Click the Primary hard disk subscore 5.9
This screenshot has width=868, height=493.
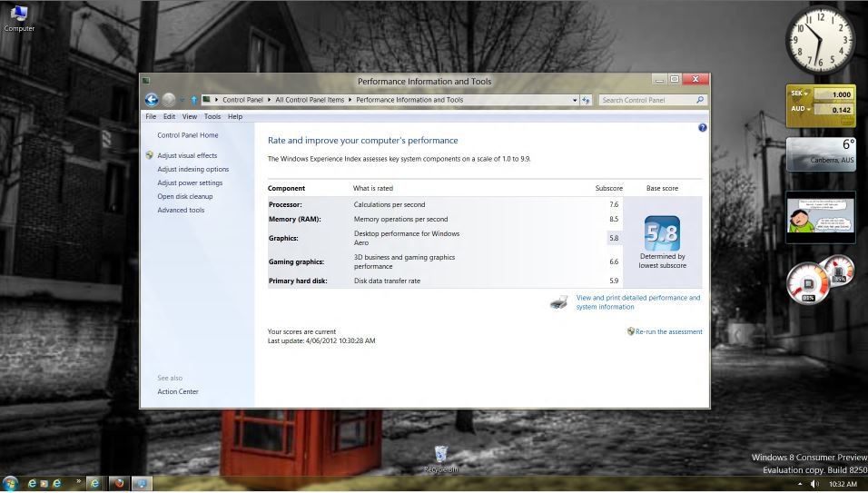coord(614,281)
